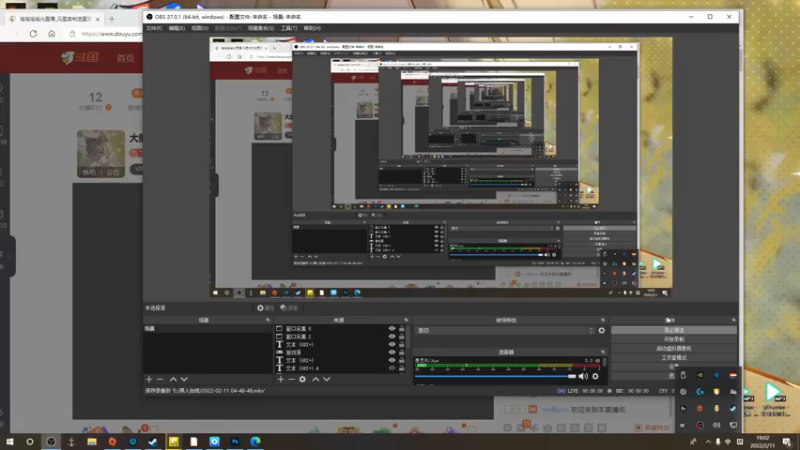Toggle visibility eye of 游戏源 source
This screenshot has width=800, height=450.
click(392, 352)
